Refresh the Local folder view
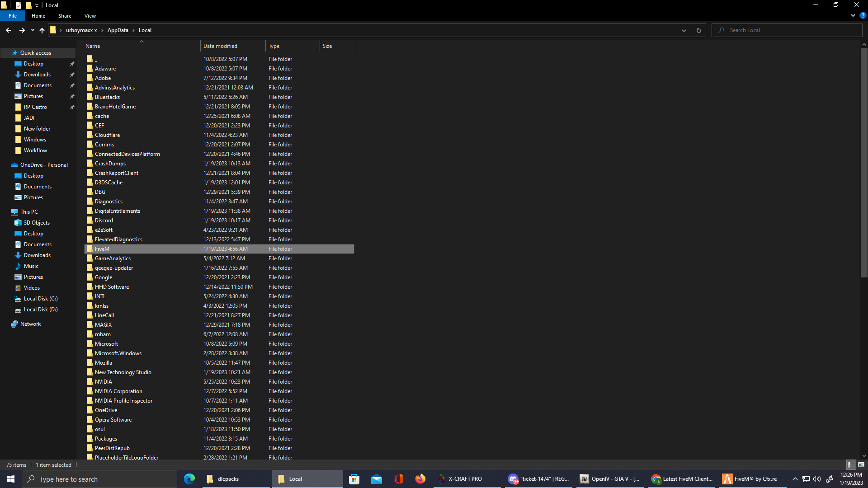868x488 pixels. [x=698, y=30]
